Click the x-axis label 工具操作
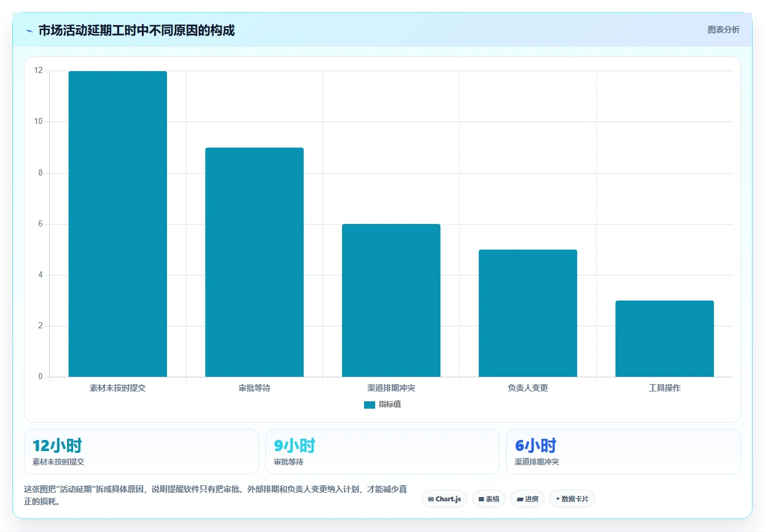This screenshot has height=532, width=765. coord(664,388)
